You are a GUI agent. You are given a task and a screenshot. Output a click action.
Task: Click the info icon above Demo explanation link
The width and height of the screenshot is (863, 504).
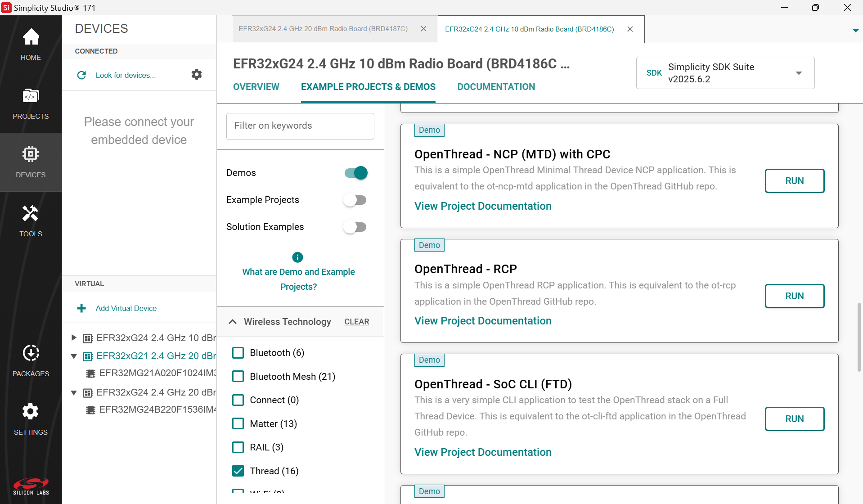pyautogui.click(x=297, y=257)
